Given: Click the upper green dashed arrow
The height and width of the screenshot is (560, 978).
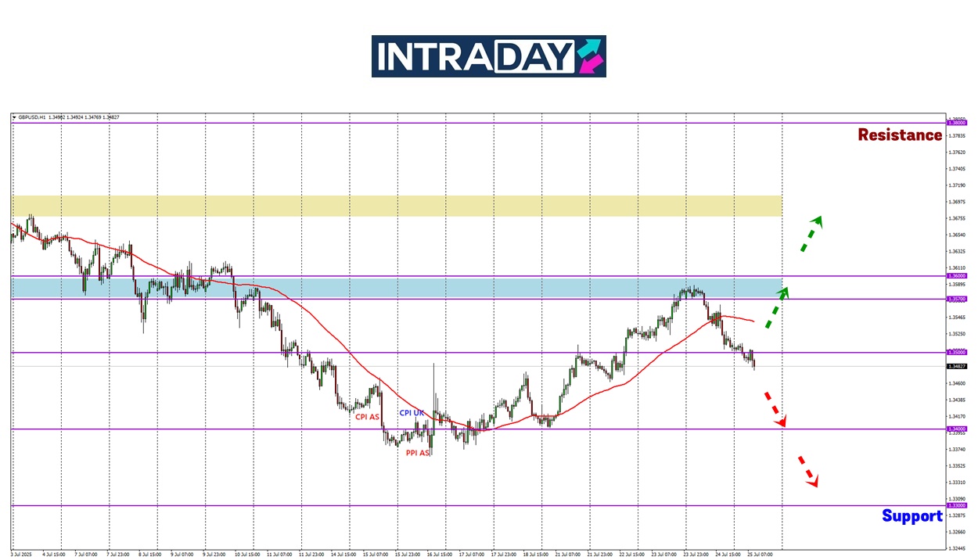Looking at the screenshot, I should click(x=811, y=234).
